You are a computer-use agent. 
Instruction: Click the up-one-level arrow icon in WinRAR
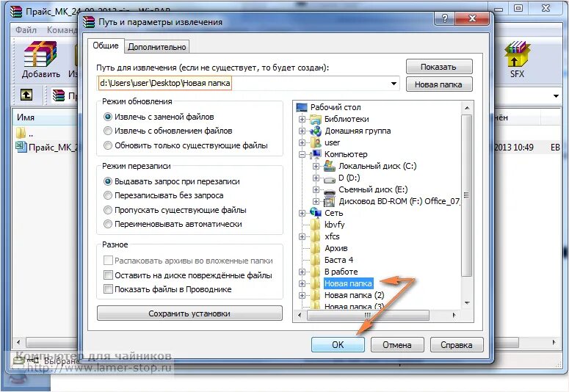[26, 95]
